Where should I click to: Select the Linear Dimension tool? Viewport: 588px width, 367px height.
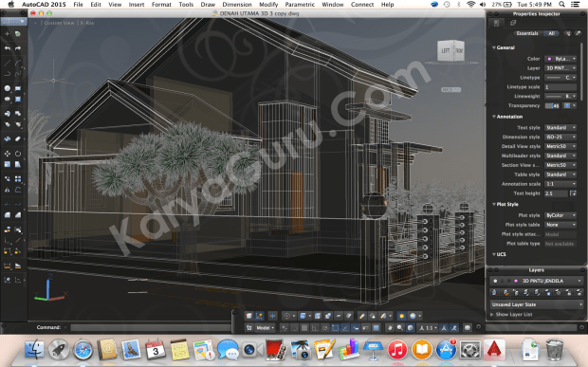(8, 266)
